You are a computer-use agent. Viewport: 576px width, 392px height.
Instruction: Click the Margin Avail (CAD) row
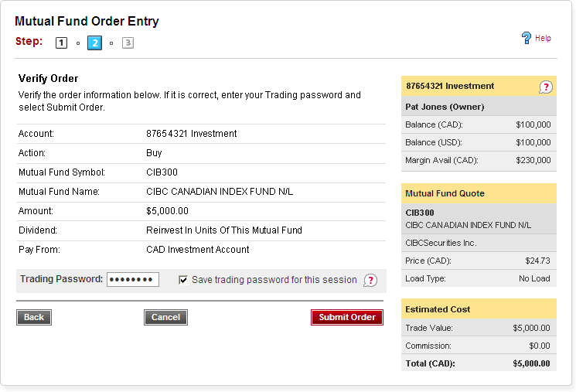point(479,161)
